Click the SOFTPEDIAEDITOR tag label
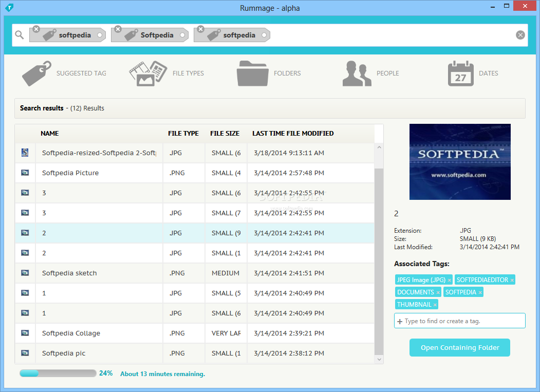 coord(482,280)
